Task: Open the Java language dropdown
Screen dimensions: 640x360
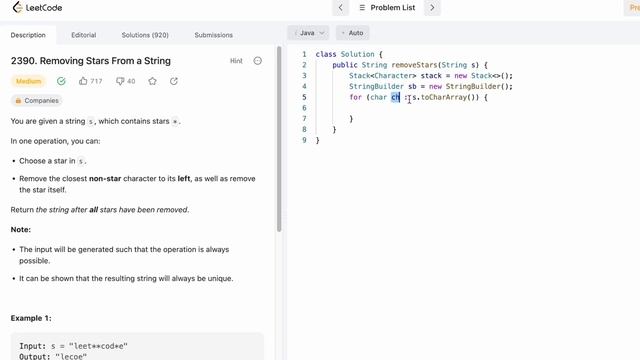Action: click(309, 33)
